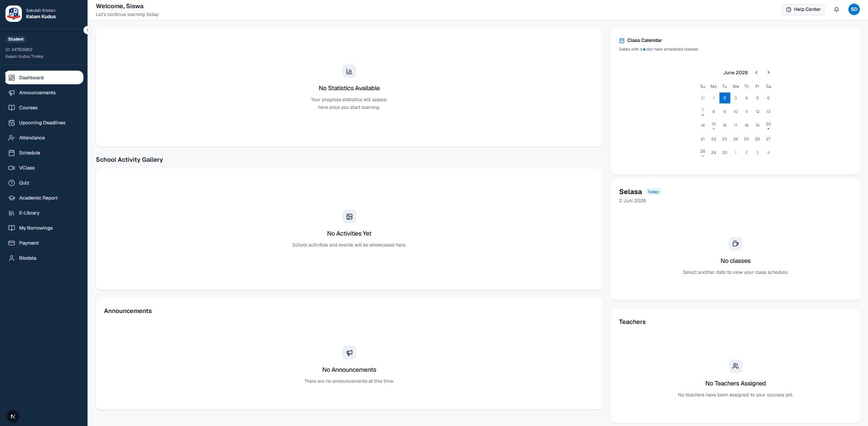
Task: Click the bar chart icon above No Statistics Available
Action: click(x=349, y=71)
